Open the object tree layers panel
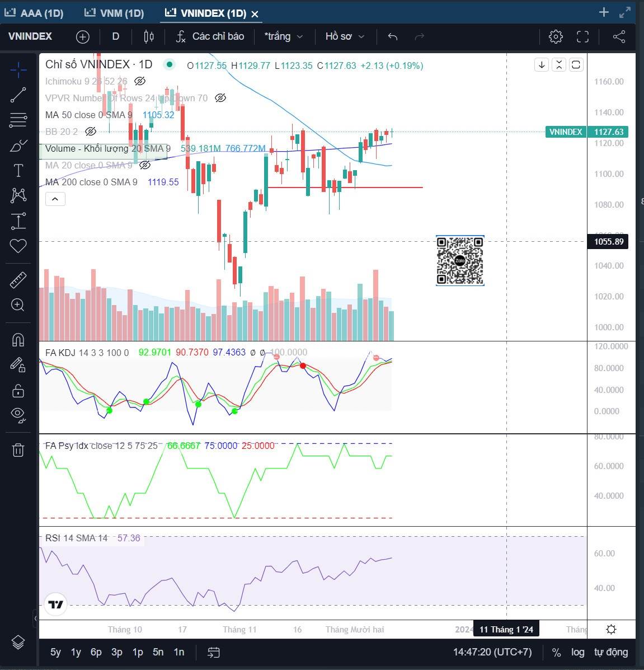Viewport: 644px width, 670px height. tap(18, 642)
